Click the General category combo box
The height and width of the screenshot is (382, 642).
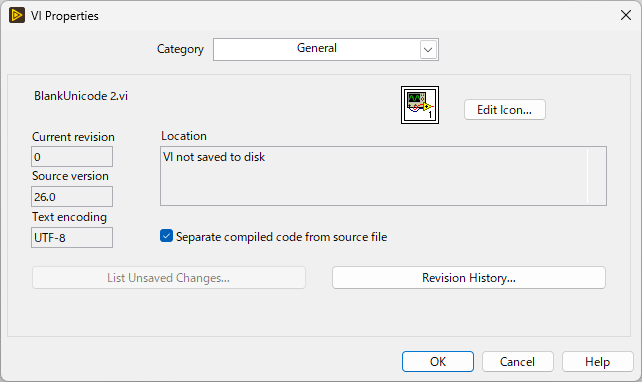click(326, 50)
